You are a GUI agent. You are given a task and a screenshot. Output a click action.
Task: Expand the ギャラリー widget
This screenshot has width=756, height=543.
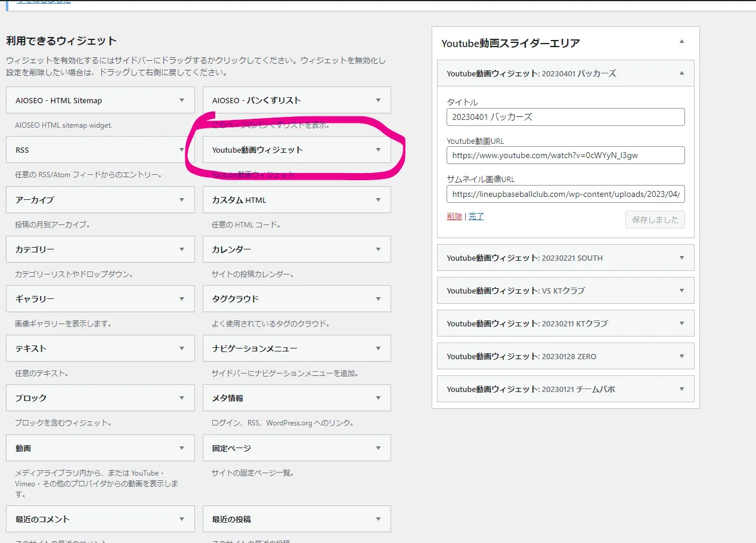tap(182, 298)
